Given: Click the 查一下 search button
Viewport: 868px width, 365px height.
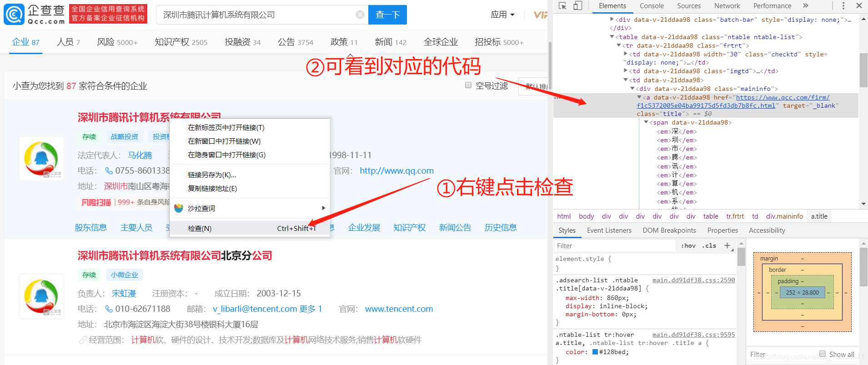Looking at the screenshot, I should click(x=387, y=15).
